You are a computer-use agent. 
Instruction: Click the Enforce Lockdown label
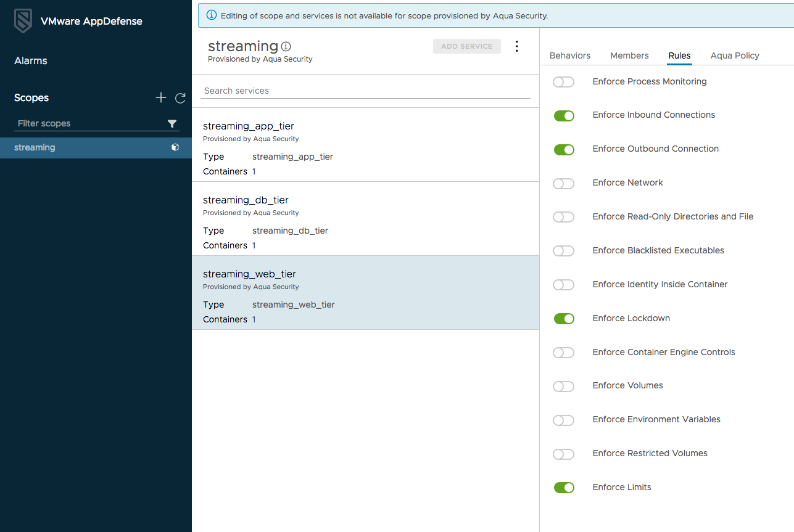631,318
